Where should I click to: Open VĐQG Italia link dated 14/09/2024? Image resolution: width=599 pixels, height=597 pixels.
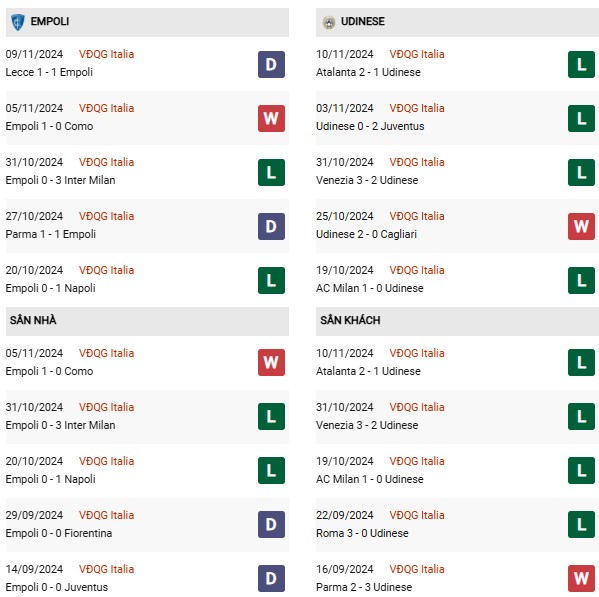click(107, 569)
